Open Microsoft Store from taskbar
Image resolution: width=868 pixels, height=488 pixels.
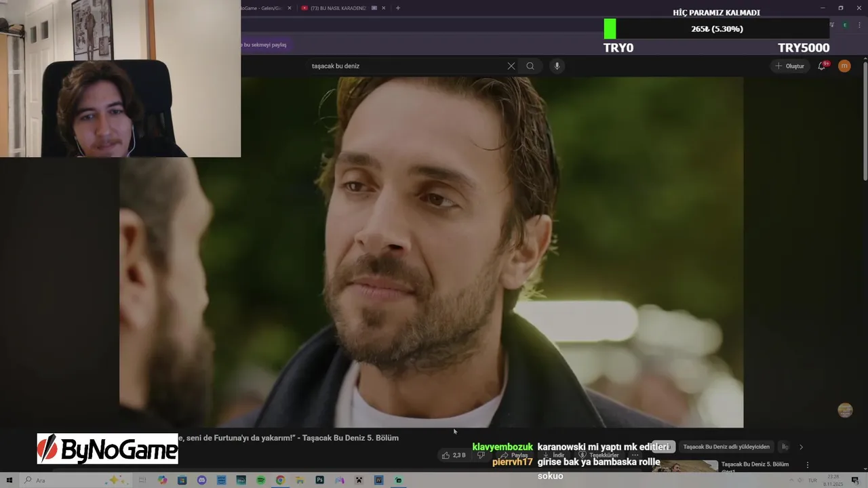[182, 480]
